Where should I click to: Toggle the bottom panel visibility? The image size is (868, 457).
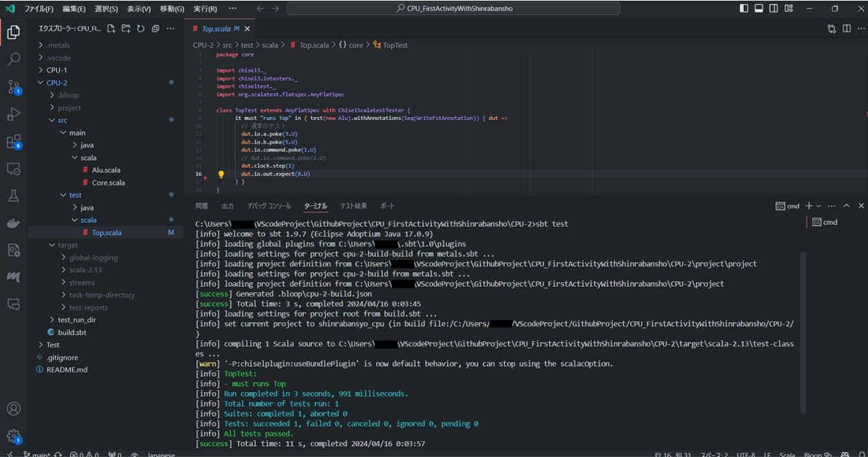coord(759,9)
